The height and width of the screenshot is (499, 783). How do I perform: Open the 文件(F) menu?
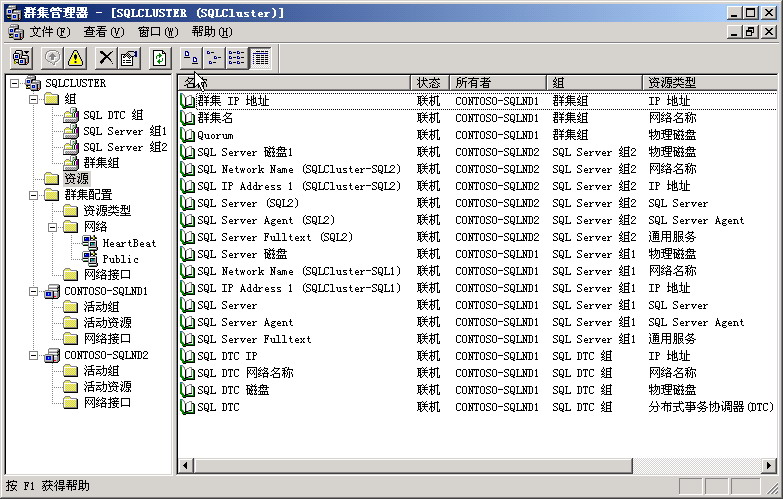click(x=49, y=32)
